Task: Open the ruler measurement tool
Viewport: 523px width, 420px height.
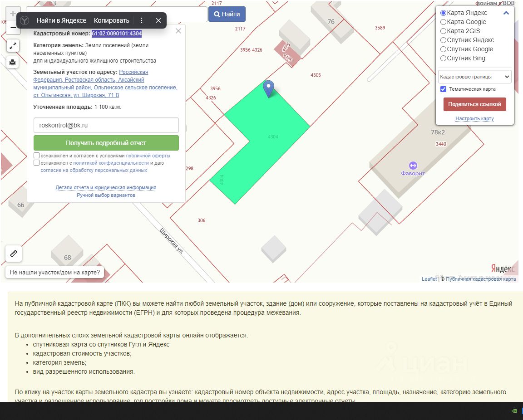Action: point(14,254)
